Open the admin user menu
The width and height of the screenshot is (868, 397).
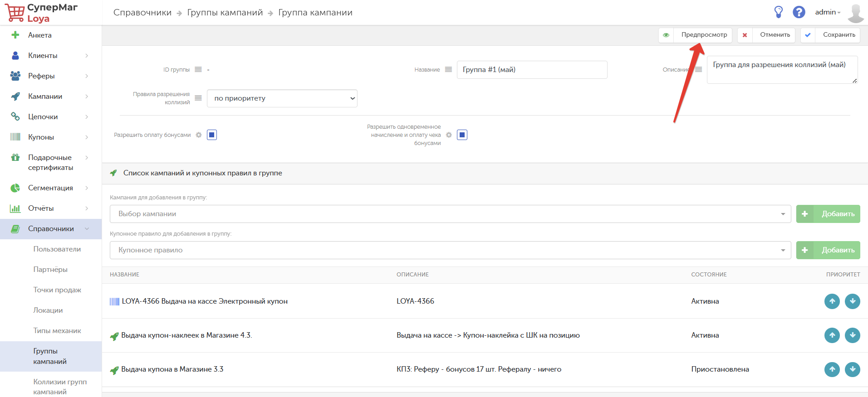(828, 12)
